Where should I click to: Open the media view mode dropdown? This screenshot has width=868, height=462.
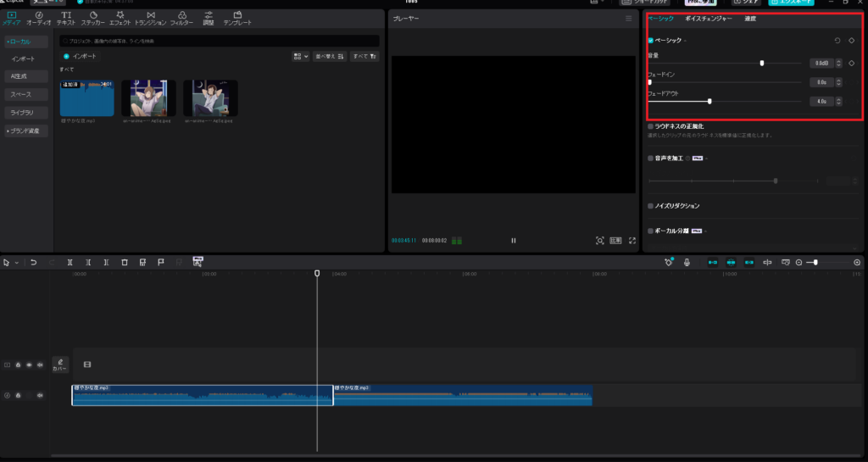click(x=301, y=57)
